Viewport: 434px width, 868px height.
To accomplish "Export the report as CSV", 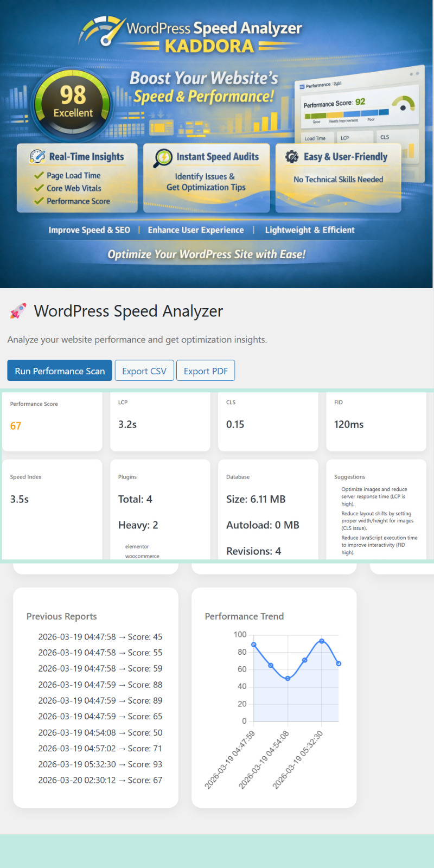I will pyautogui.click(x=144, y=371).
